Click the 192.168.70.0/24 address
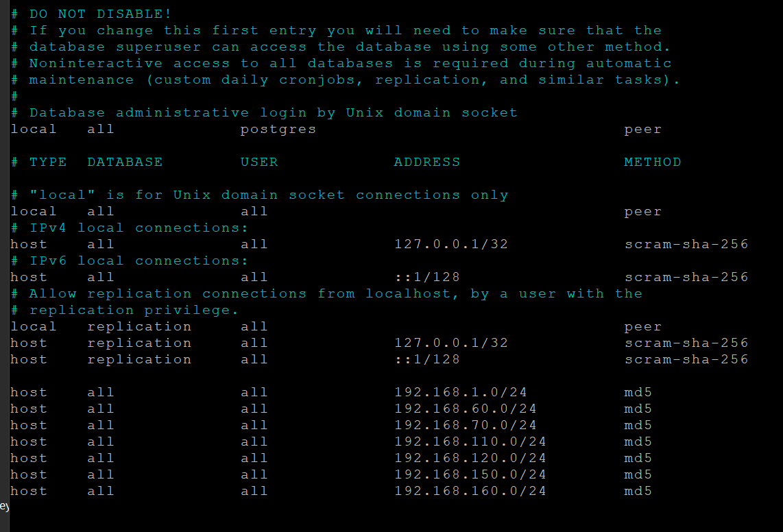 (x=466, y=426)
